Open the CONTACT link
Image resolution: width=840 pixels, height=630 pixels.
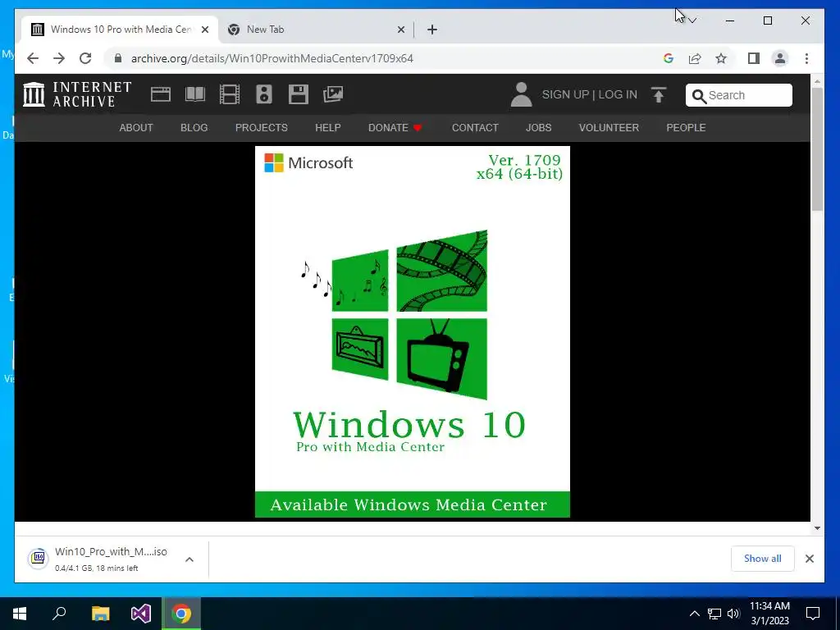(475, 127)
